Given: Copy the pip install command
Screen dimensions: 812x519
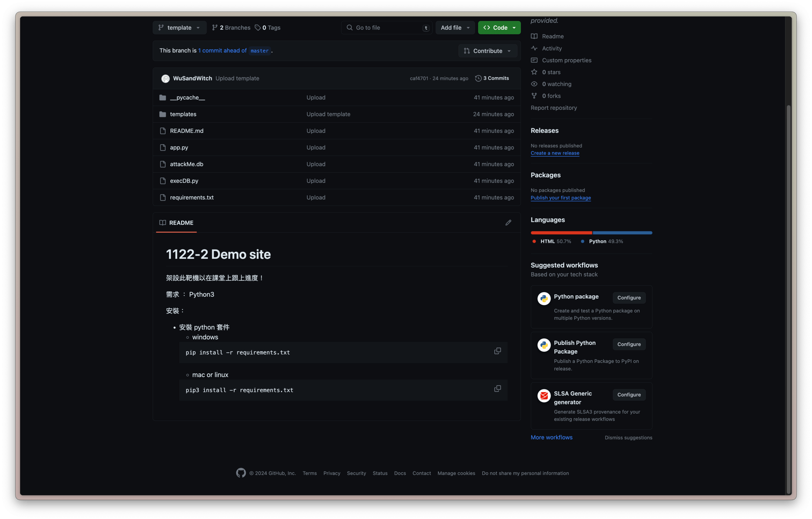Looking at the screenshot, I should pos(497,351).
